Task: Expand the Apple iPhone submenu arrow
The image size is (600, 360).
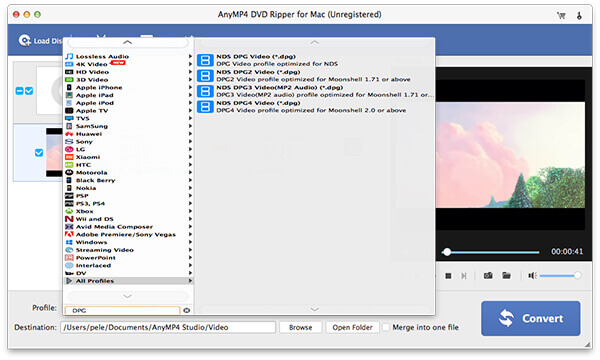Action: [x=190, y=87]
